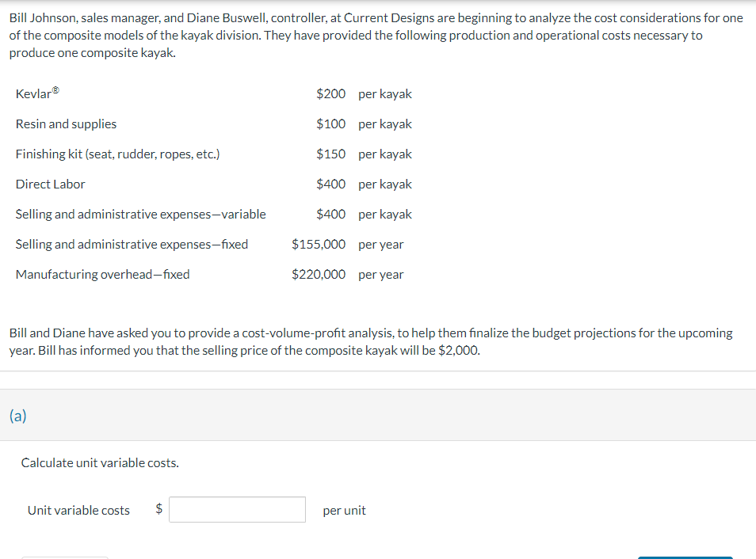756x559 pixels.
Task: Click the Kevlar® row in the cost table
Action: pyautogui.click(x=36, y=93)
